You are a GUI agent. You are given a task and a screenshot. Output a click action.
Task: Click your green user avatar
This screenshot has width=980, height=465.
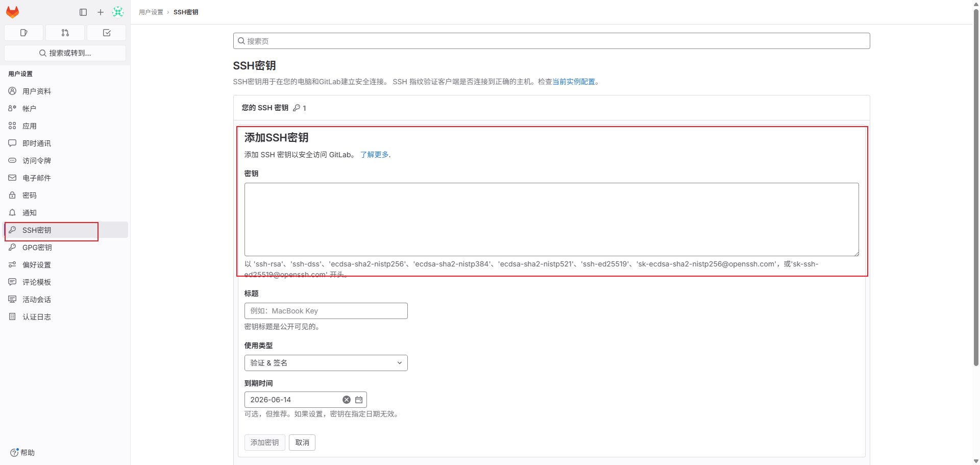click(118, 12)
